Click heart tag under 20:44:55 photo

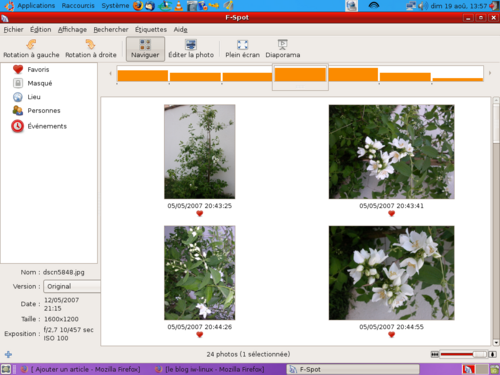pyautogui.click(x=391, y=335)
